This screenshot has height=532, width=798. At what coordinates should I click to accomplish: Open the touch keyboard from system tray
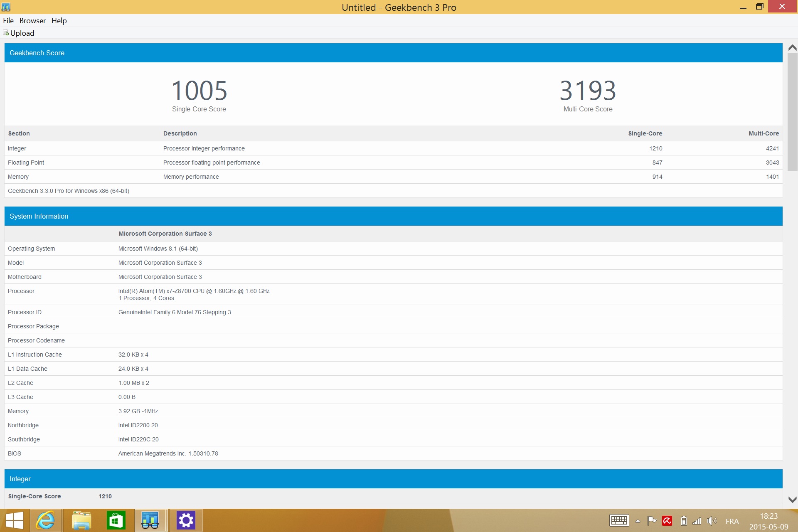coord(619,521)
